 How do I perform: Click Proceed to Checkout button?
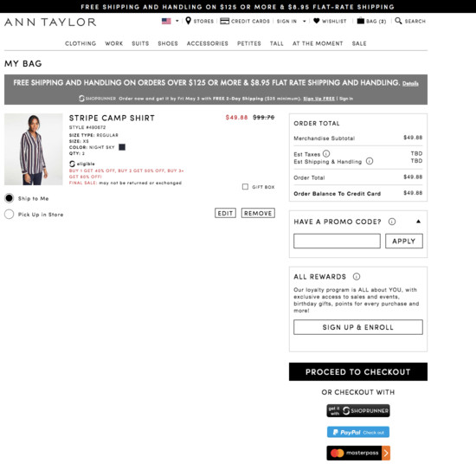[358, 371]
